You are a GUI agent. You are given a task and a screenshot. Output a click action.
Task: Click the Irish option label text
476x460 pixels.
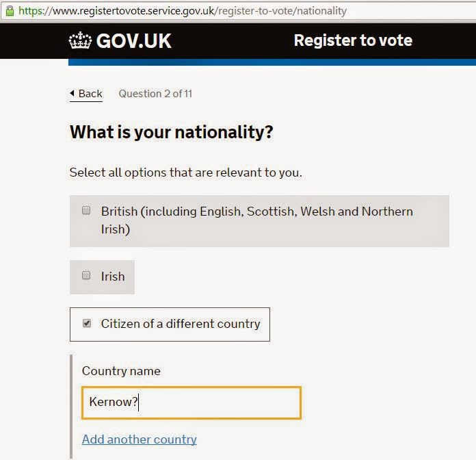(x=113, y=277)
